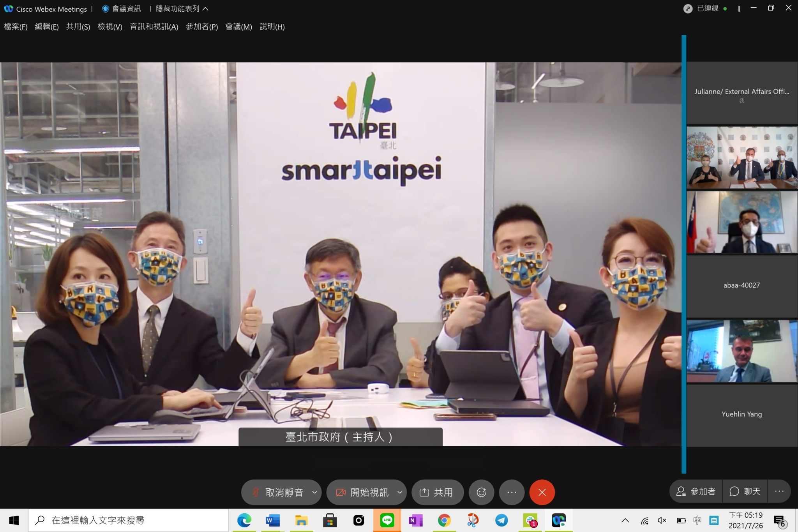Open OneNote from the taskbar

pyautogui.click(x=415, y=520)
